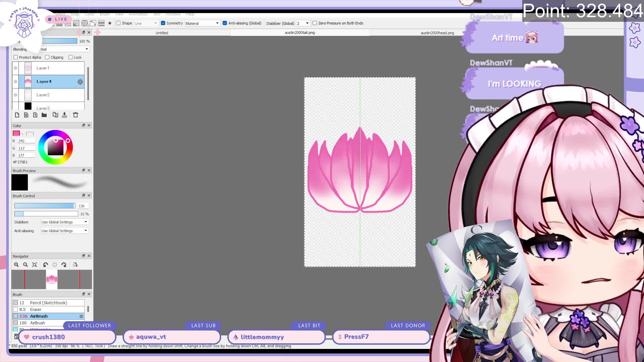The width and height of the screenshot is (644, 362).
Task: Select the Eraser brush
Action: (48, 309)
